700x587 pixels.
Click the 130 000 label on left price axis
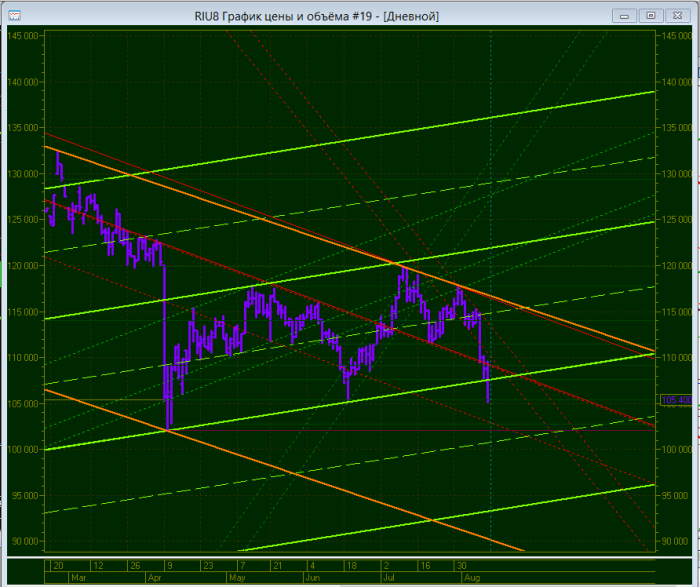tap(23, 174)
